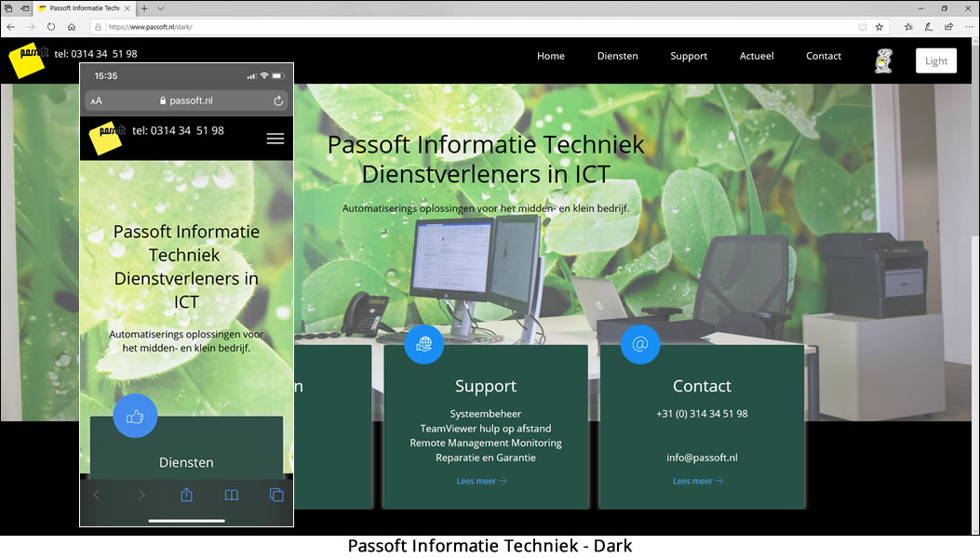980x558 pixels.
Task: Tap the mobile back chevron
Action: click(97, 495)
